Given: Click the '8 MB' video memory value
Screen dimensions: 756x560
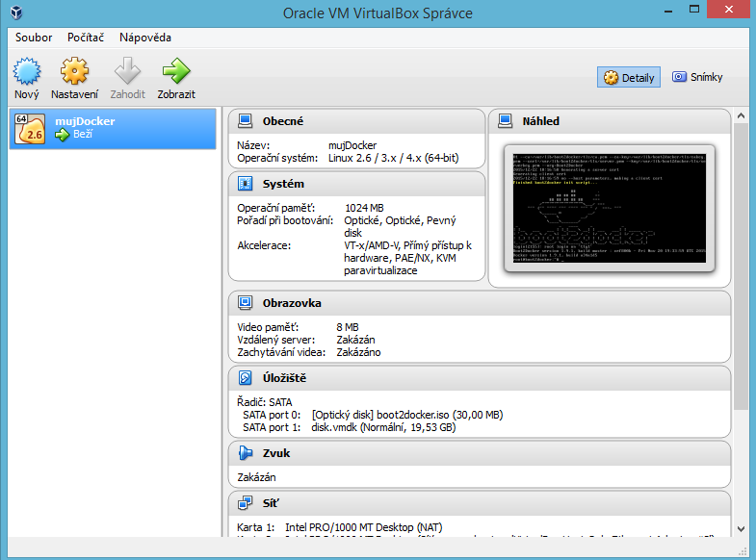Looking at the screenshot, I should tap(348, 327).
